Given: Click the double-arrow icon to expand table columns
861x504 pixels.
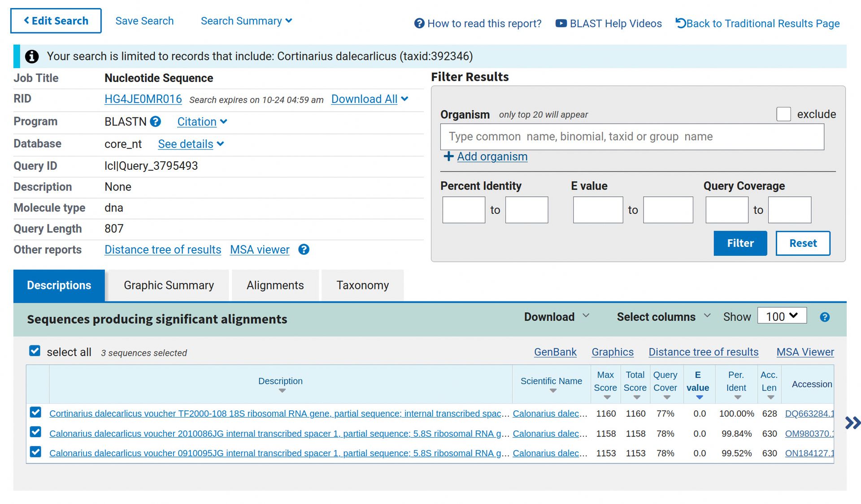Looking at the screenshot, I should click(852, 422).
